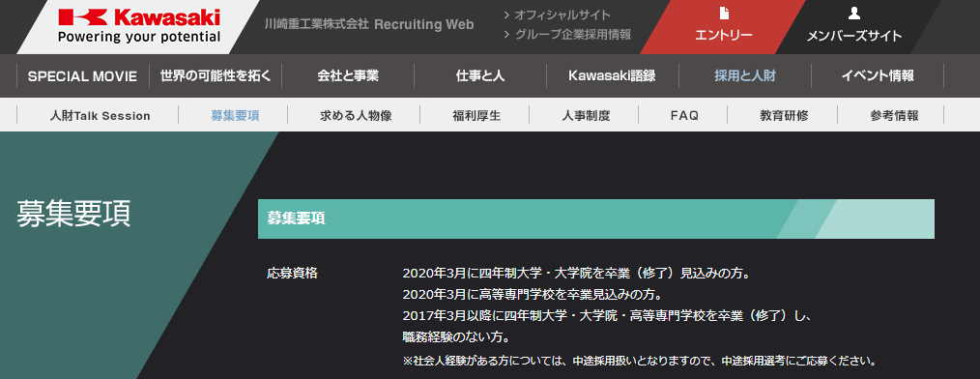Select the 募集要項 sub-navigation tab
This screenshot has width=980, height=379.
point(235,116)
